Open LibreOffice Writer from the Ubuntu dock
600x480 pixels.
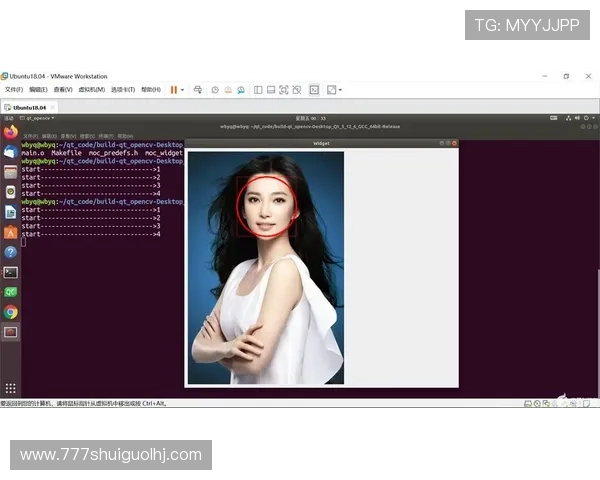tap(11, 212)
